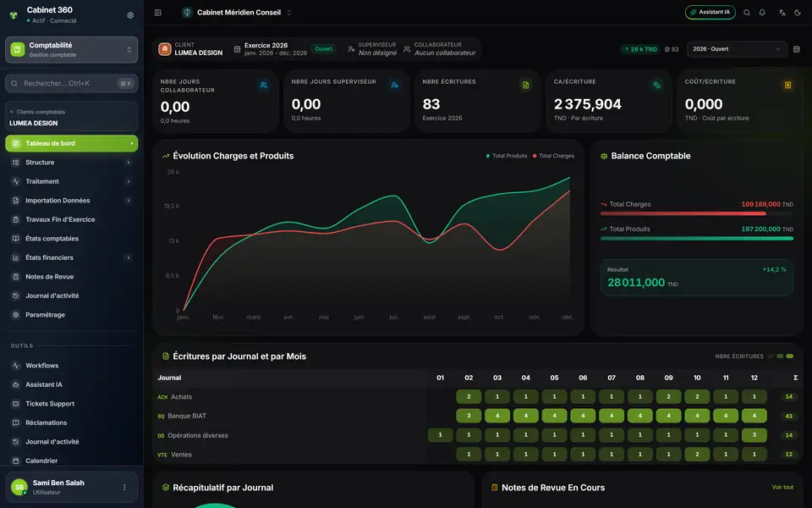Screen dimensions: 812x508
Task: Open the Cabinet Méridien Conseil switcher
Action: point(237,13)
